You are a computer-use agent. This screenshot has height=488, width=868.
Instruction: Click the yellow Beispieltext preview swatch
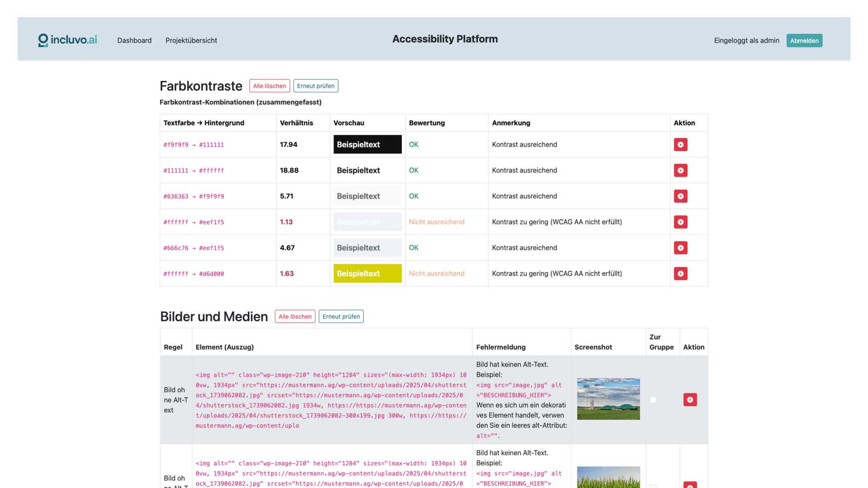[x=367, y=273]
